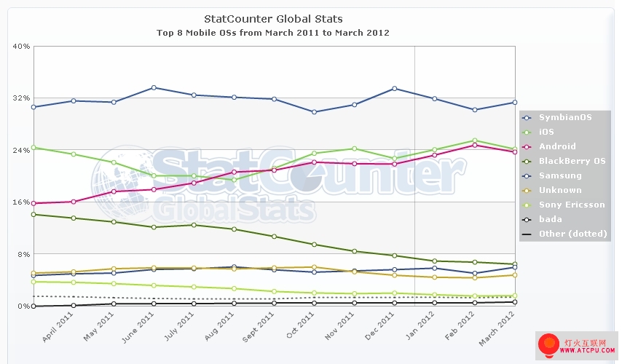This screenshot has height=364, width=622.
Task: Click SymbianOS data point at June 2011
Action: pyautogui.click(x=154, y=87)
